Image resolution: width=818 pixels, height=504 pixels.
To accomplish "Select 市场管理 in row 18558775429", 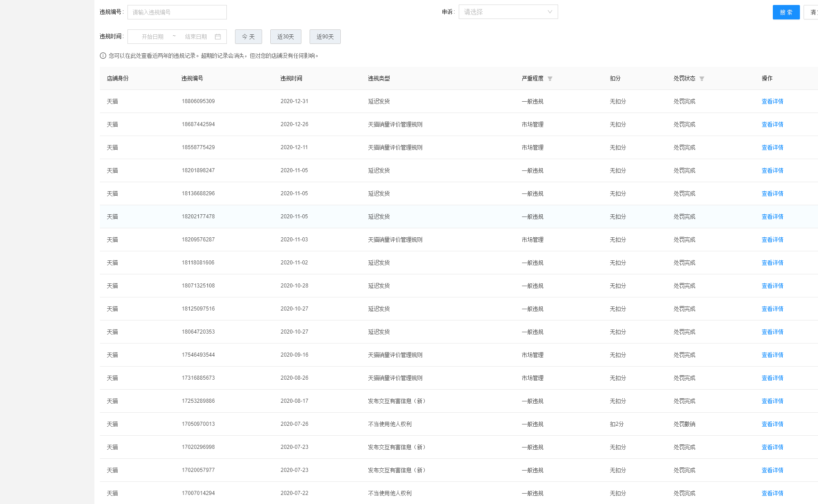I will point(532,147).
